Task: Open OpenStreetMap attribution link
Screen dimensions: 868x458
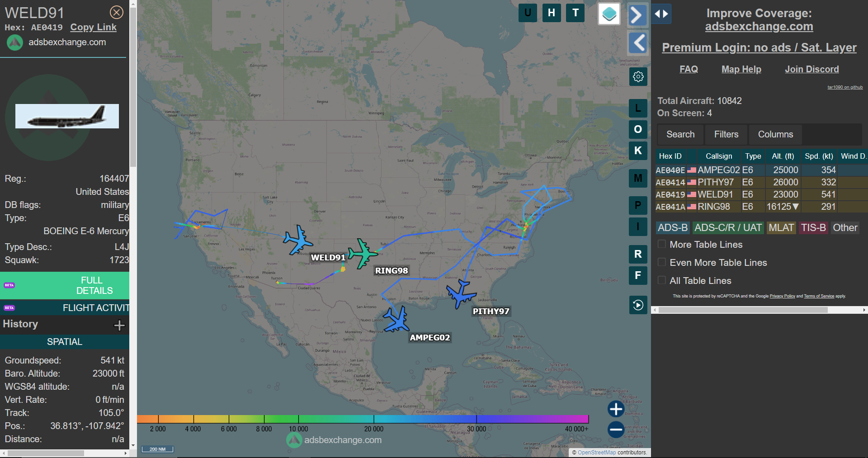Action: pos(596,453)
